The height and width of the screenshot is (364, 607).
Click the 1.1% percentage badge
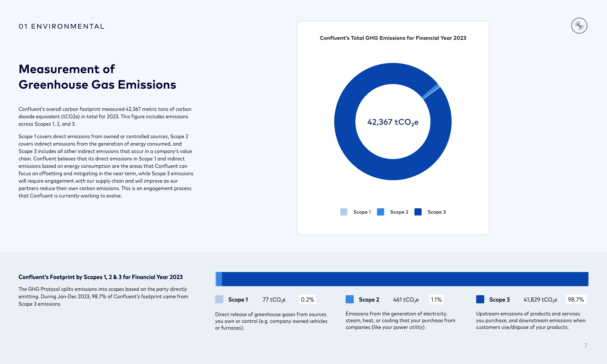click(437, 299)
